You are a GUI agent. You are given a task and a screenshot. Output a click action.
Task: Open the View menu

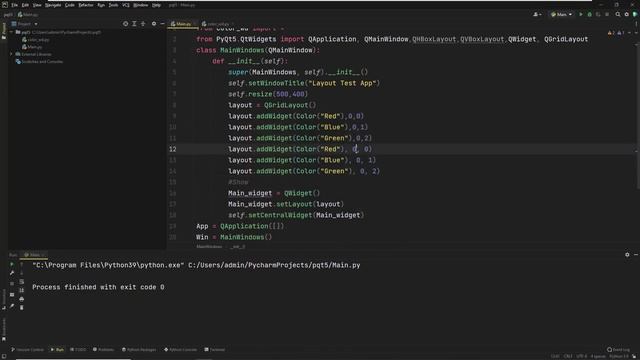37,5
